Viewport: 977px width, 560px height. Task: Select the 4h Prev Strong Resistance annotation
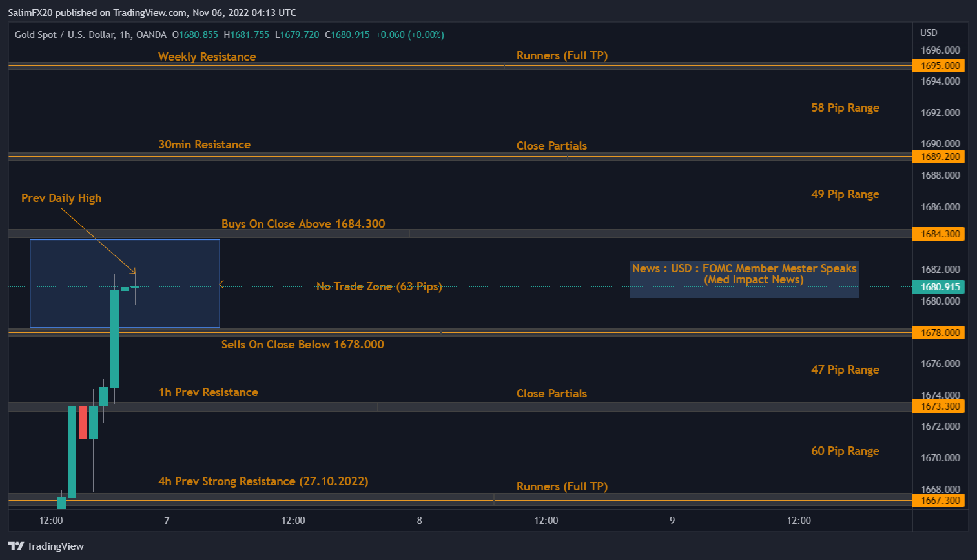click(263, 481)
